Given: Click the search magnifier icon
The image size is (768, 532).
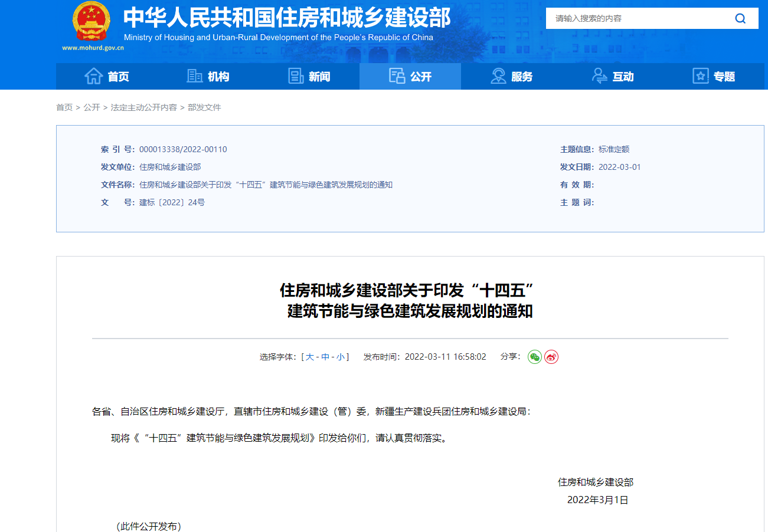Looking at the screenshot, I should pos(740,18).
